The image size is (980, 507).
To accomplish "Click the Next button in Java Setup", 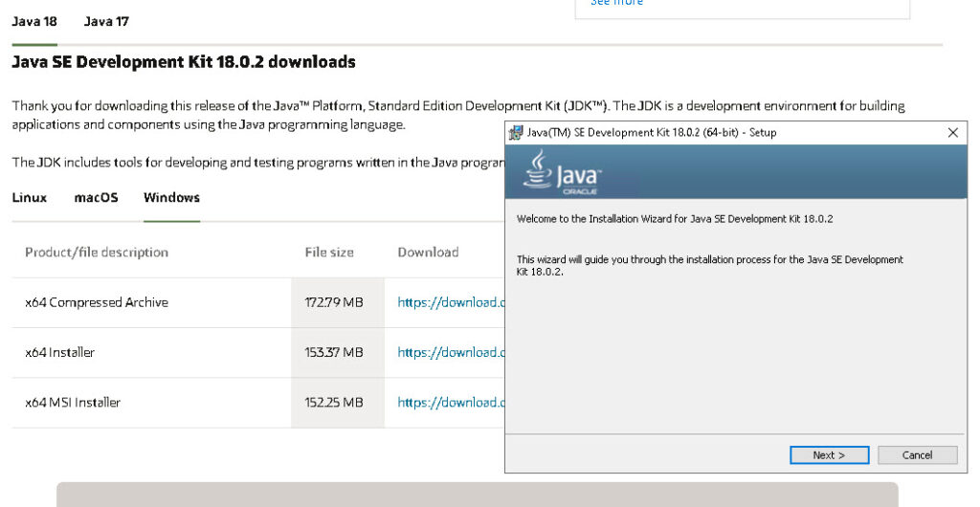I will coord(829,455).
